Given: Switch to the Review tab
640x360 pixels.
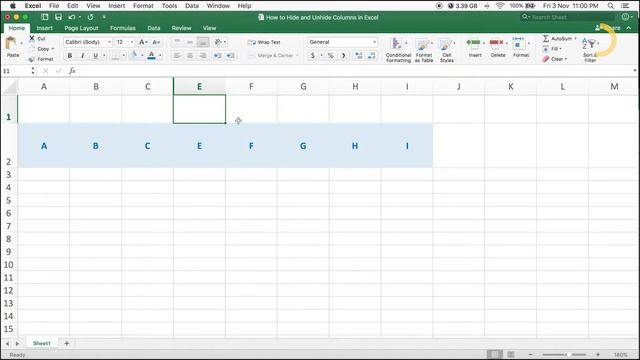Looking at the screenshot, I should [181, 28].
